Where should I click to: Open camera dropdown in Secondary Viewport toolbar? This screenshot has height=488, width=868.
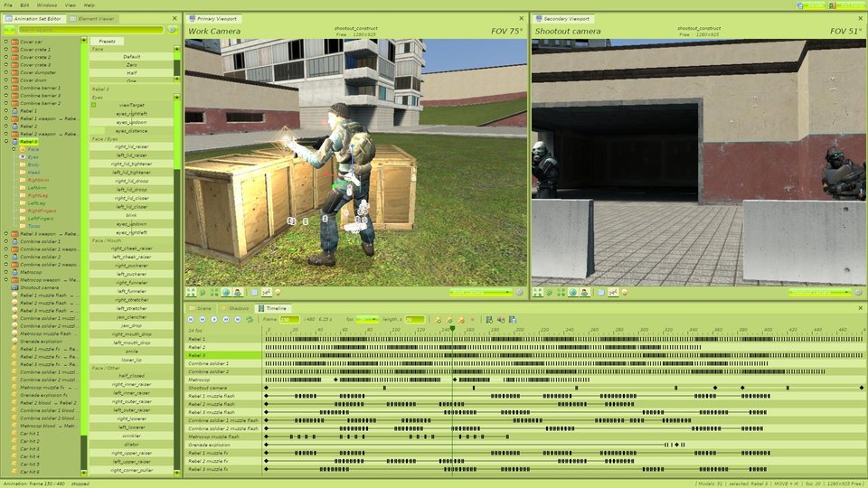point(820,293)
